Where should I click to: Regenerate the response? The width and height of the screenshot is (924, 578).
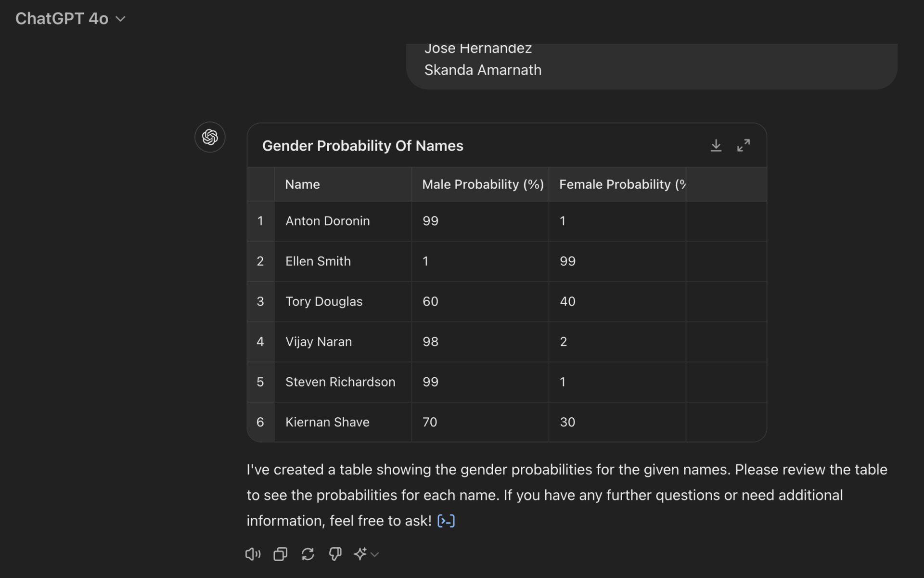click(x=308, y=554)
